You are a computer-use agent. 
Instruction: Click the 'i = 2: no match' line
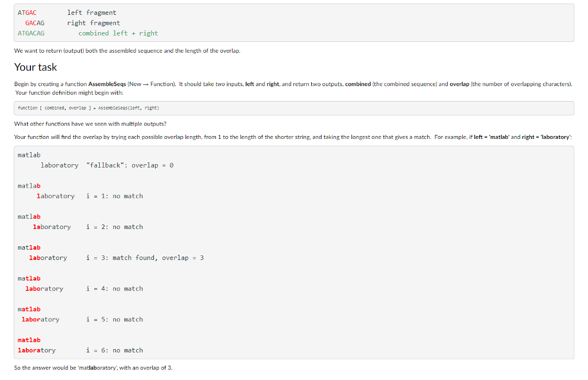114,227
